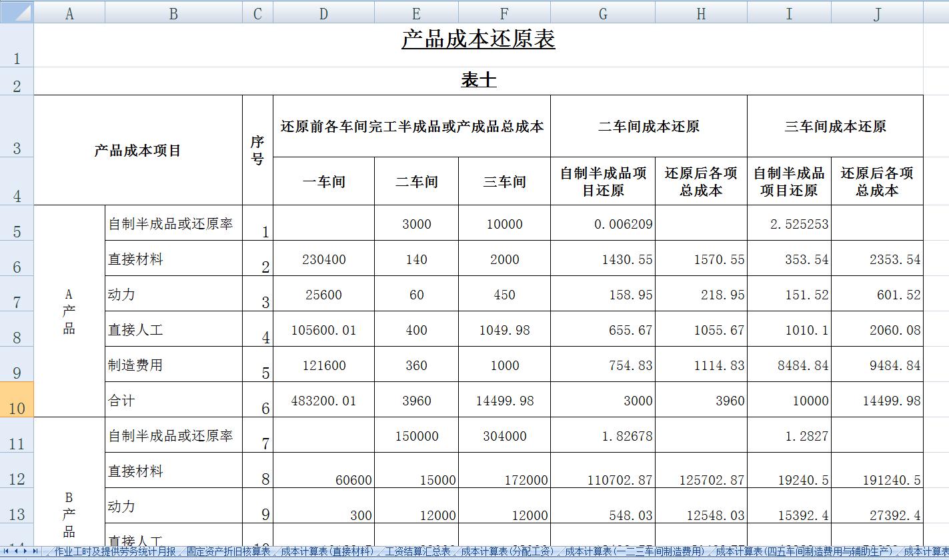Click the cell containing 表十
This screenshot has width=949, height=560.
[x=477, y=80]
